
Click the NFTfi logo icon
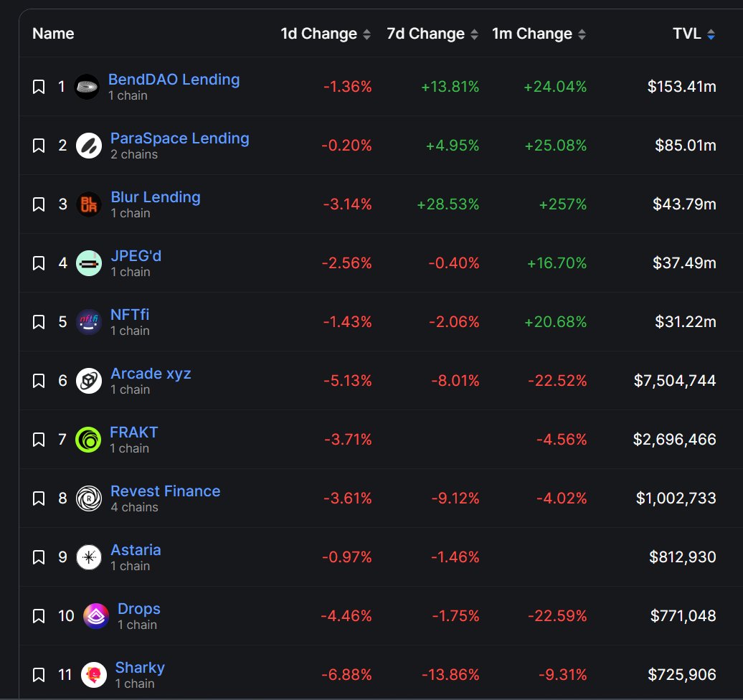89,322
